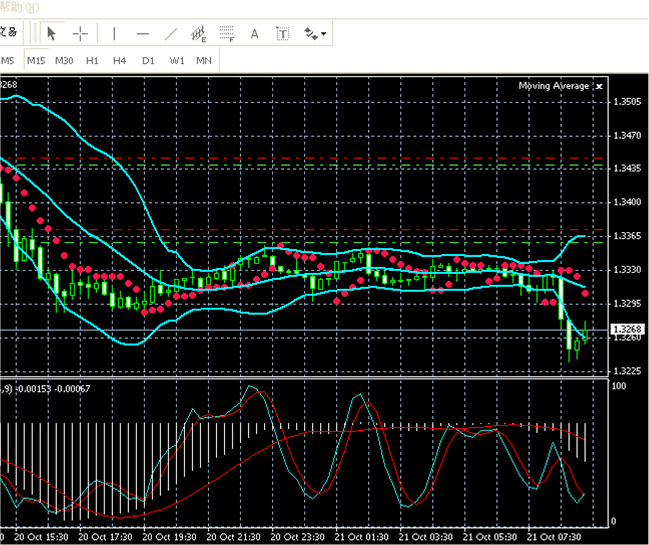Click the 1.3225 price scale label
The image size is (649, 545).
pos(627,370)
